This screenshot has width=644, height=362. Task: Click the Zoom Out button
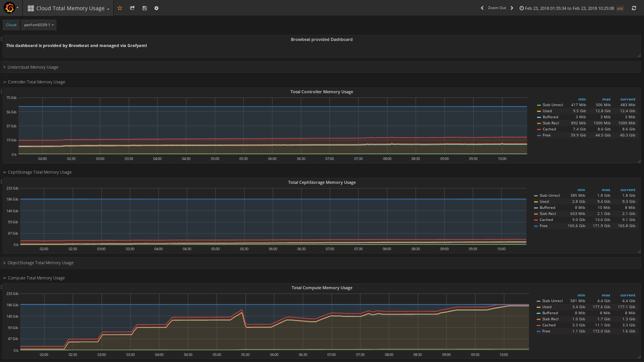click(x=497, y=8)
